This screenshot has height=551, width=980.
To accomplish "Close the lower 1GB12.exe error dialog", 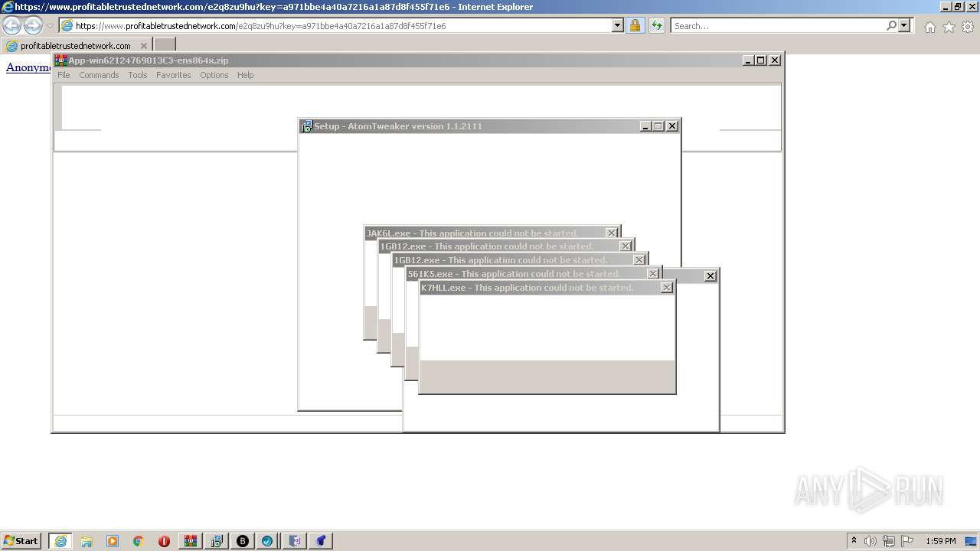I will 639,259.
